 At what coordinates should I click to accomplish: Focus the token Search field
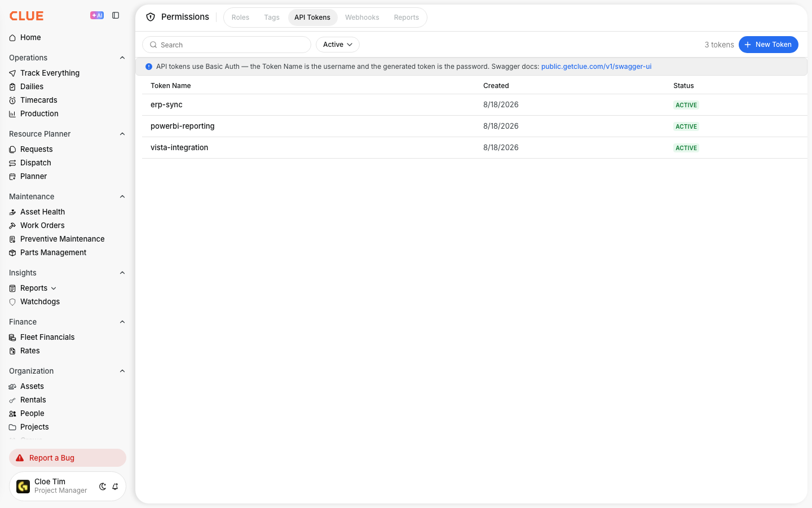(x=227, y=45)
